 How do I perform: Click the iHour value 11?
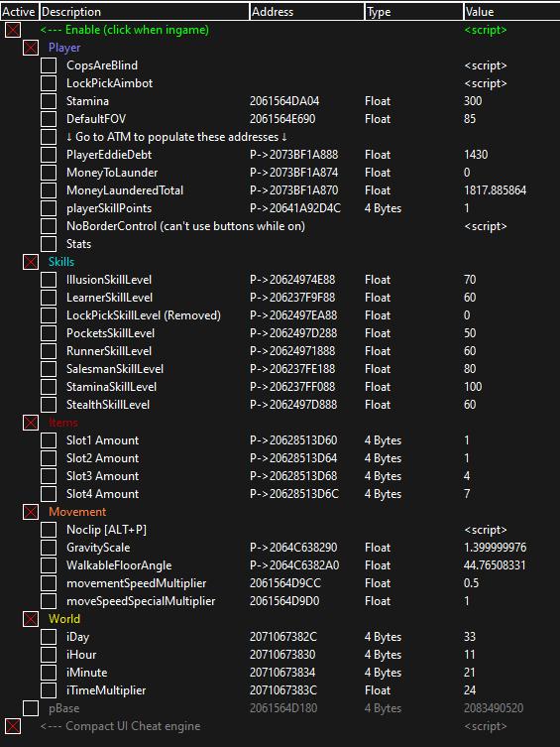(469, 655)
